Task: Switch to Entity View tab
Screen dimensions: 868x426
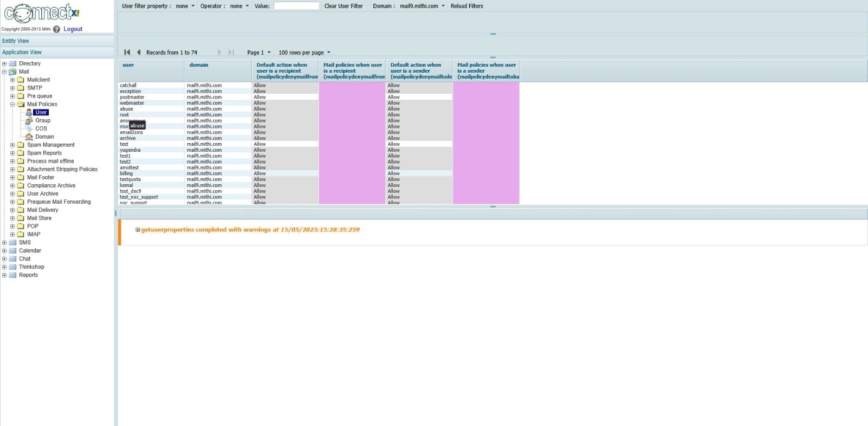Action: [x=16, y=41]
